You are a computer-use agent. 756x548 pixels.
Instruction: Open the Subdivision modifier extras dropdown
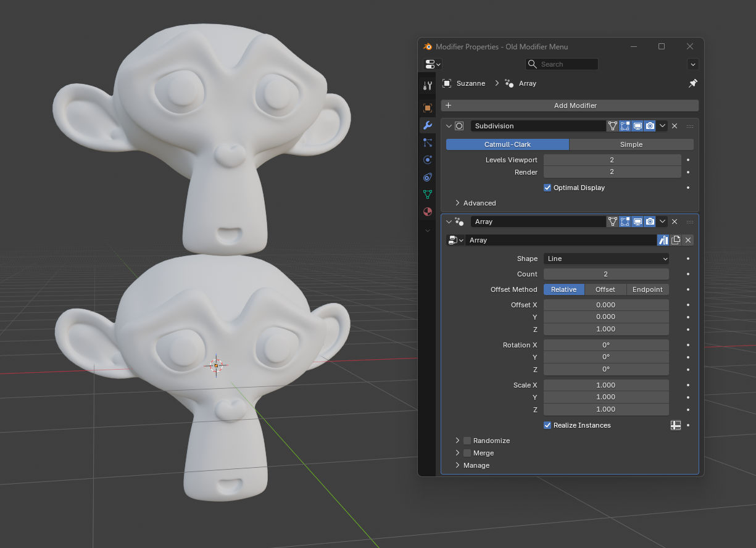pyautogui.click(x=662, y=126)
